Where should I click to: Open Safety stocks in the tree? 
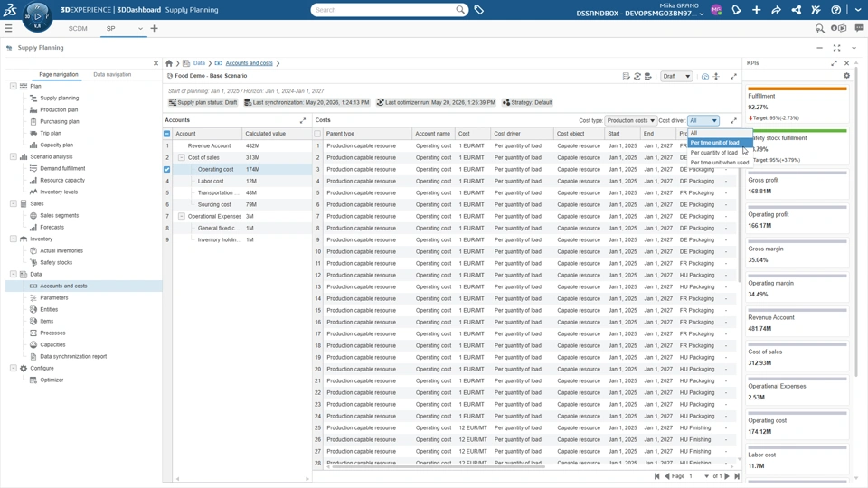coord(56,262)
